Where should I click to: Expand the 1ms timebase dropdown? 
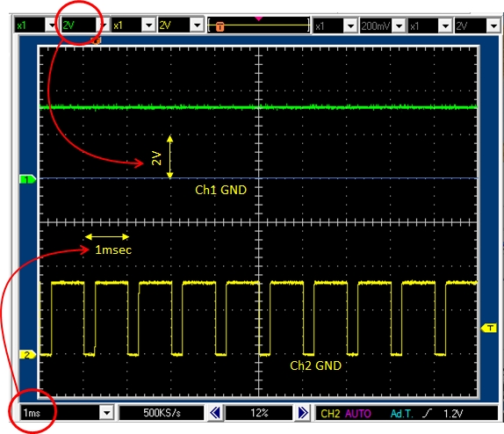pos(107,412)
